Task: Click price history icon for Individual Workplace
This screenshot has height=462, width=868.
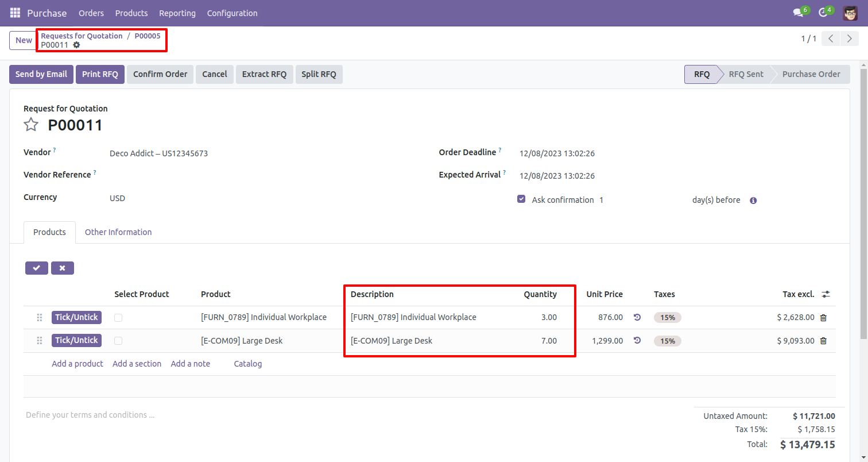Action: point(637,317)
